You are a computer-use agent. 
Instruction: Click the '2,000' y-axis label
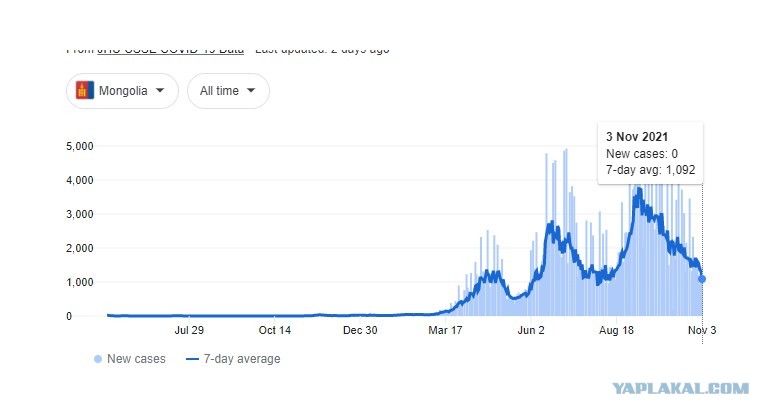[80, 248]
